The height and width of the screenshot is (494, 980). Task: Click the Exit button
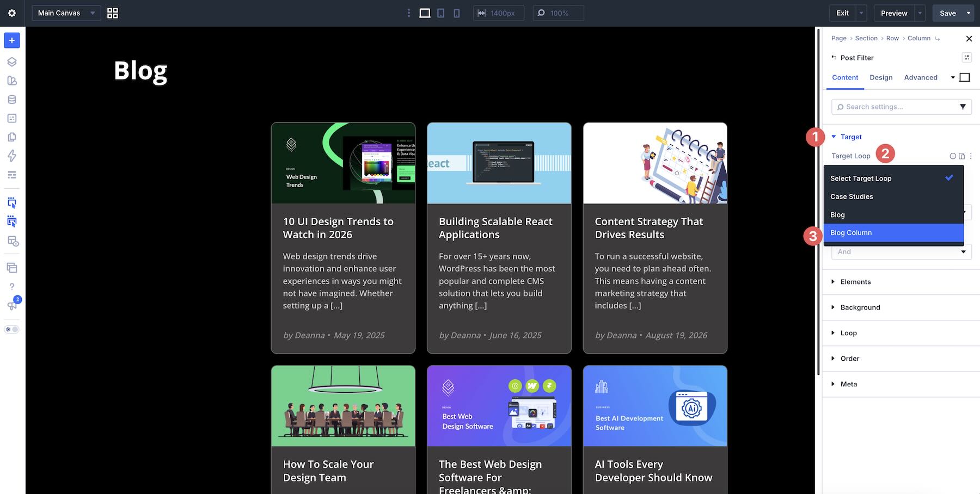click(842, 13)
